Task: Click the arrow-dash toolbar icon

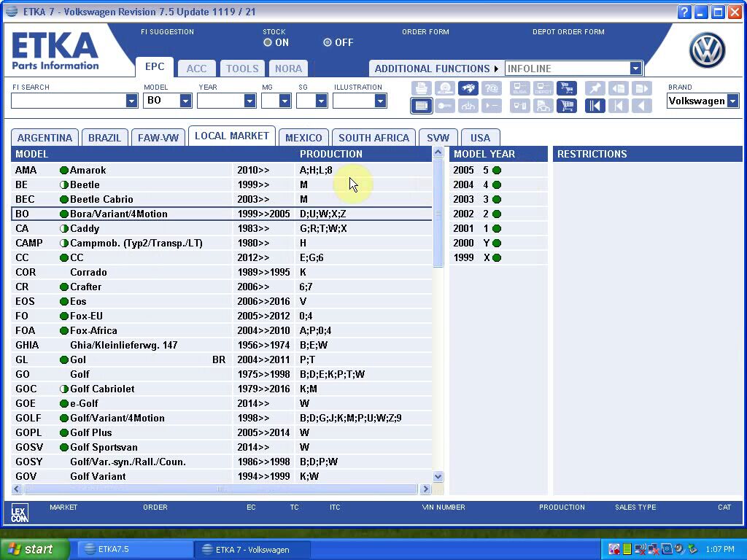Action: pyautogui.click(x=491, y=106)
